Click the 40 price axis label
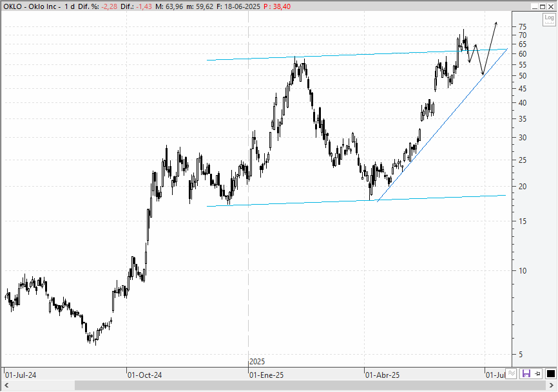558x392 pixels. (x=523, y=103)
